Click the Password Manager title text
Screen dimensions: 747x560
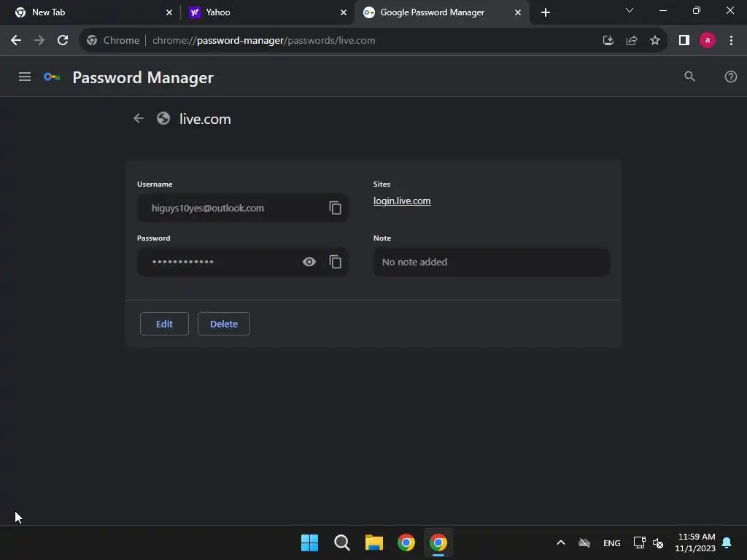(143, 77)
